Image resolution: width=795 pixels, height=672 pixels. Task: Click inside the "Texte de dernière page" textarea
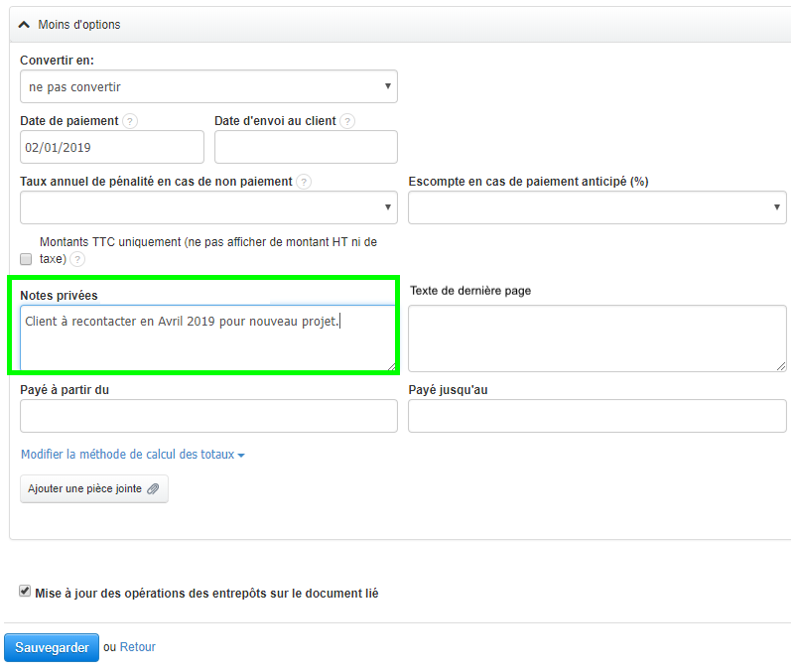coord(596,337)
